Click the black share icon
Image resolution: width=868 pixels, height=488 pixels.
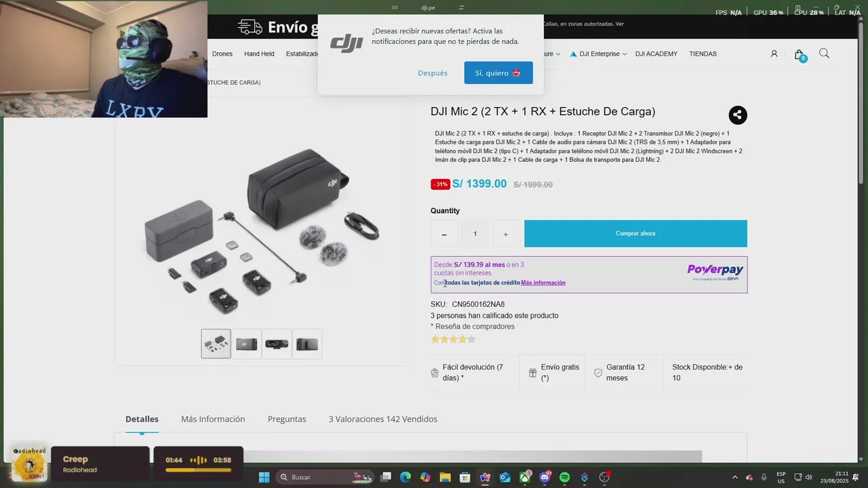(x=738, y=115)
